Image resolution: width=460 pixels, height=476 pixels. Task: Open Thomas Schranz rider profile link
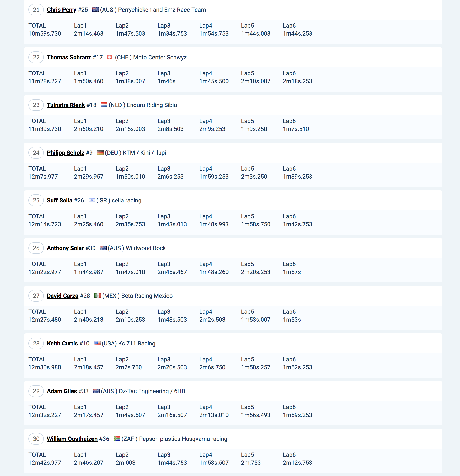click(x=69, y=57)
